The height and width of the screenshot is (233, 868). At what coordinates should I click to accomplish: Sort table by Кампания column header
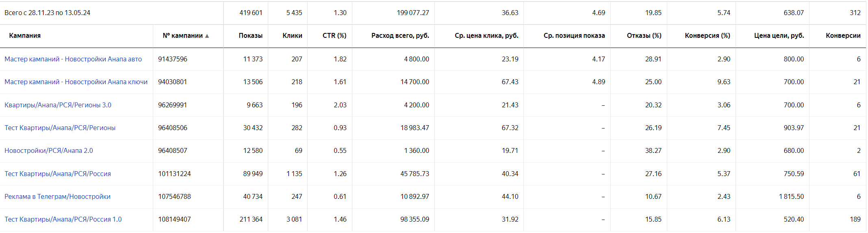tap(25, 36)
